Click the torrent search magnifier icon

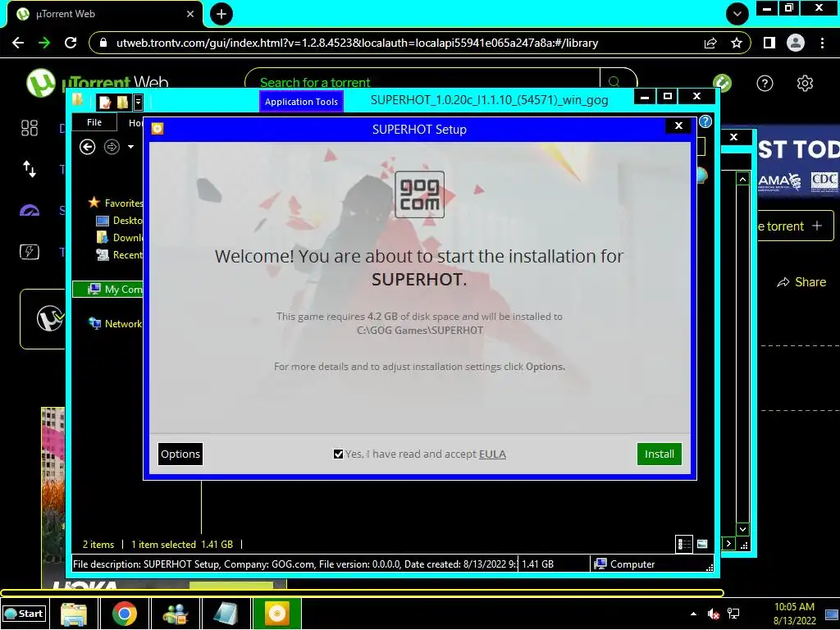click(614, 82)
